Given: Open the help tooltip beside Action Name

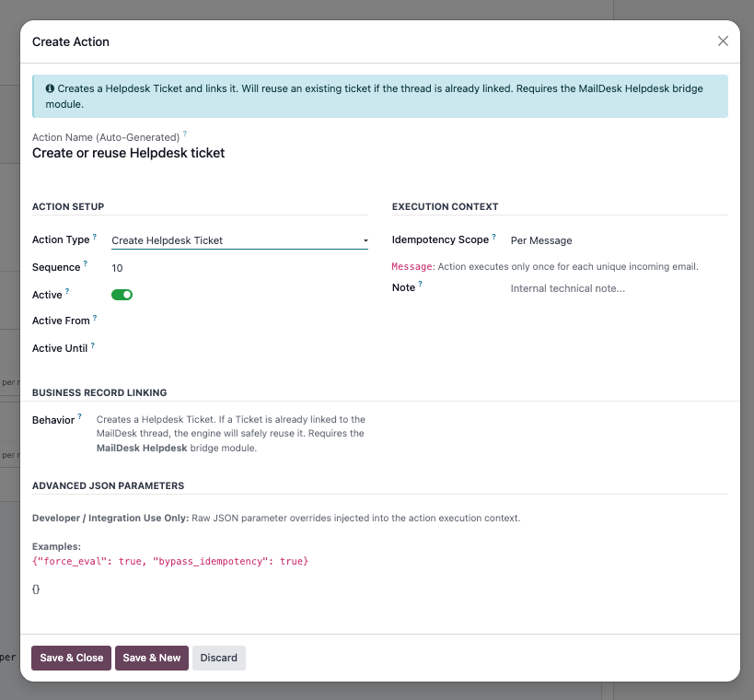Looking at the screenshot, I should [185, 134].
